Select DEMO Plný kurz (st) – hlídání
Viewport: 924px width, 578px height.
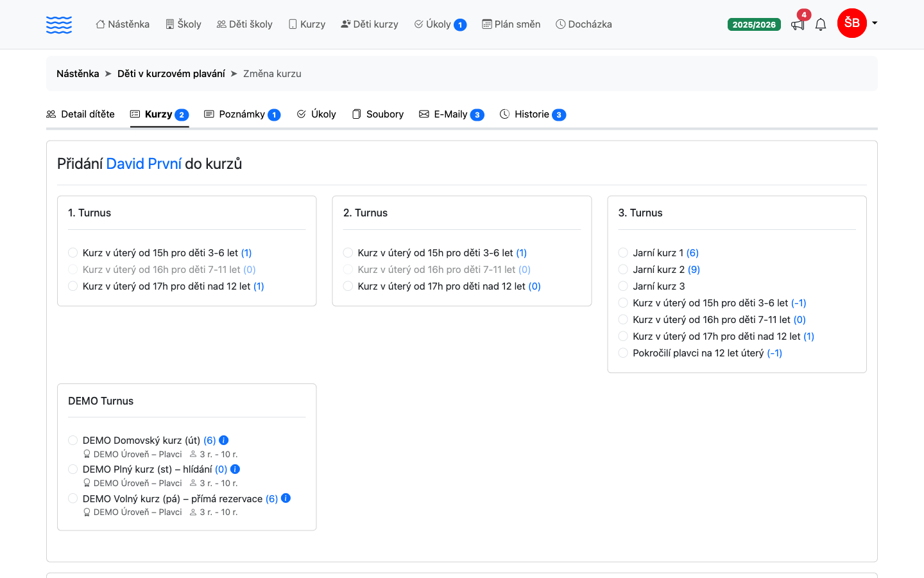click(73, 469)
